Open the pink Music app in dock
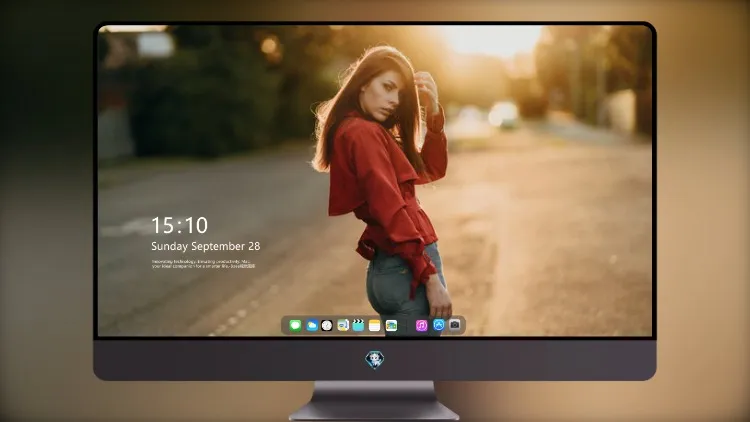The image size is (750, 422). point(421,325)
